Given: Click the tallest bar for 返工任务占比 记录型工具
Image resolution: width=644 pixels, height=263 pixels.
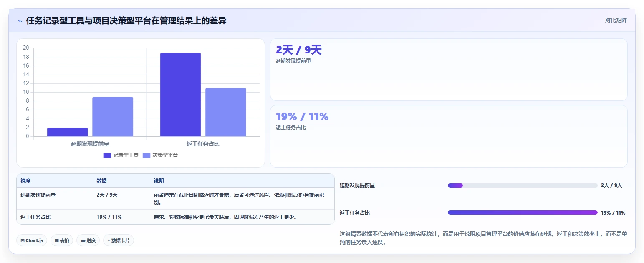Looking at the screenshot, I should click(180, 95).
